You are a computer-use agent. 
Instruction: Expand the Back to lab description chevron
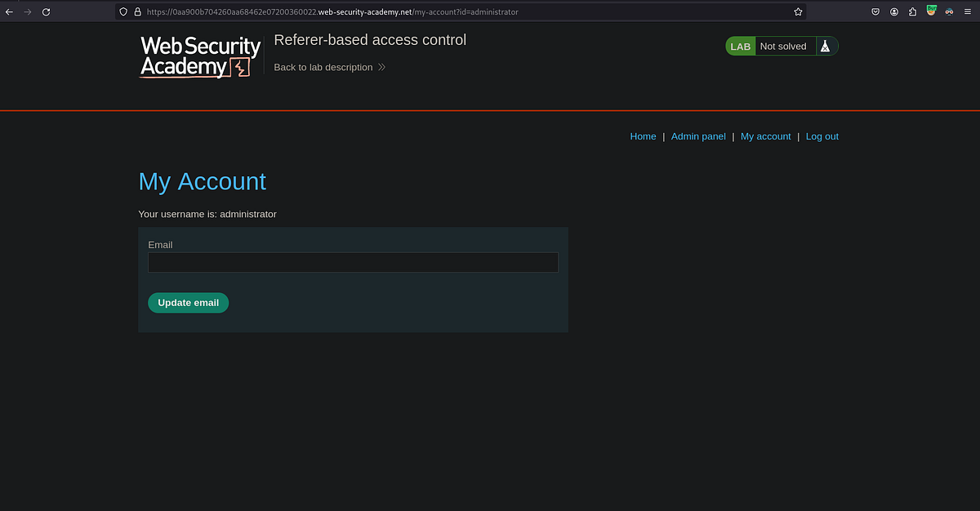(381, 67)
